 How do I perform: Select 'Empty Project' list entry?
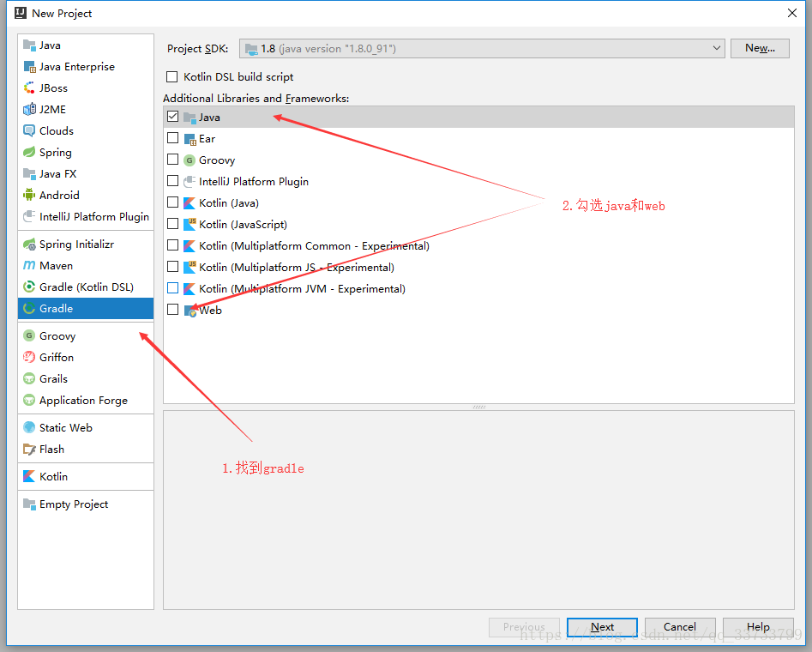point(74,504)
